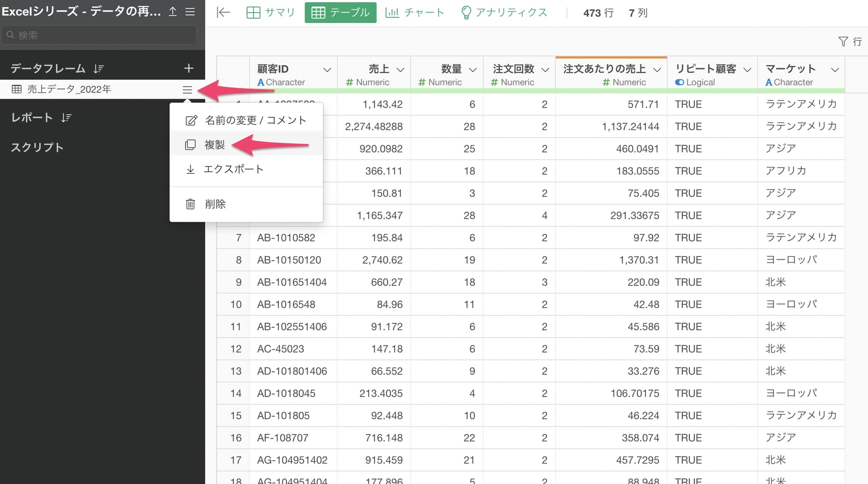Click the リピート顧客 column header name
The image size is (868, 484).
coord(706,69)
